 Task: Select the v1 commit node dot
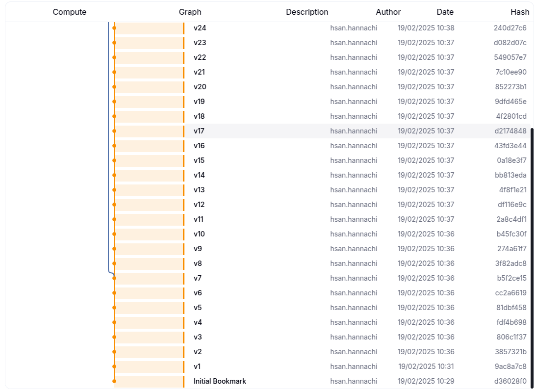click(114, 366)
